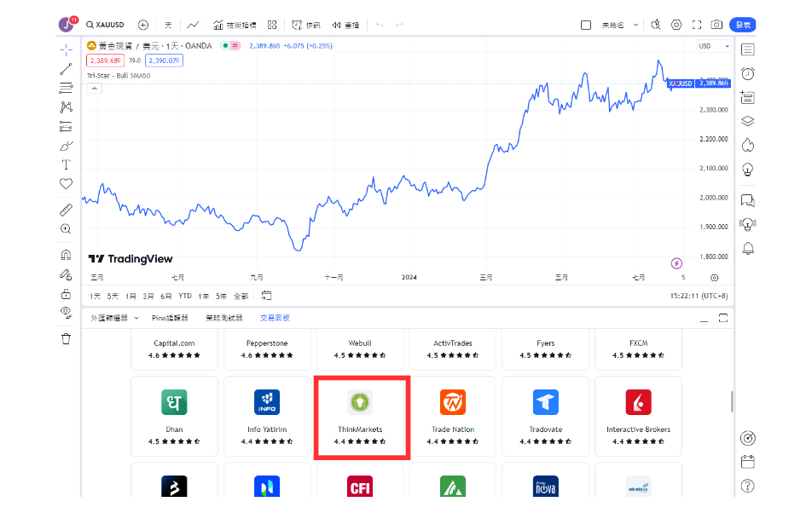Set range to 1年

point(204,297)
